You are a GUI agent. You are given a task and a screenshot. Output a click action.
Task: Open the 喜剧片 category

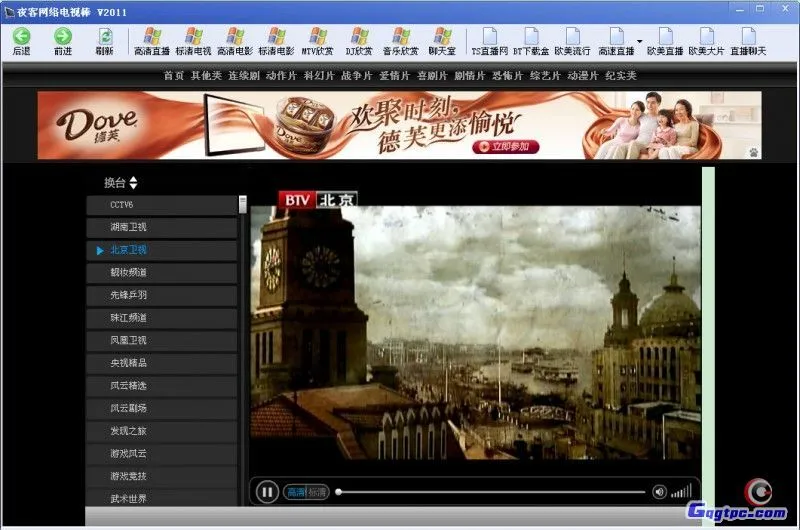pos(432,75)
